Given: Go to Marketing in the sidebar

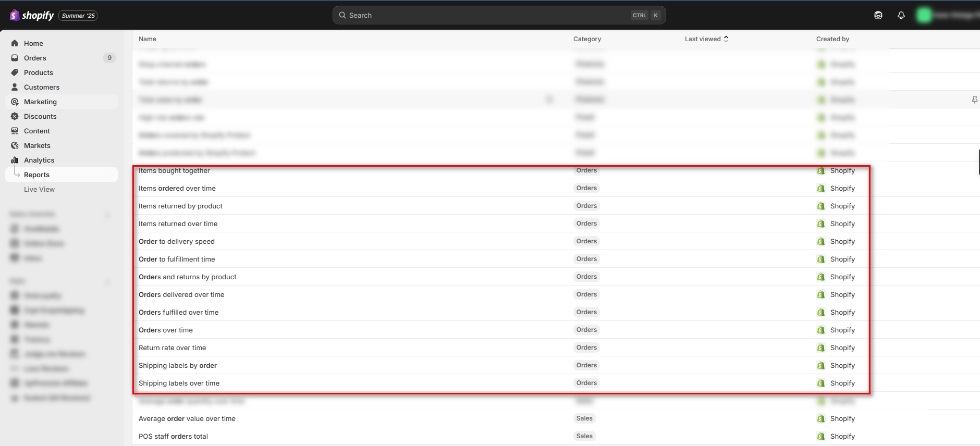Looking at the screenshot, I should coord(40,102).
